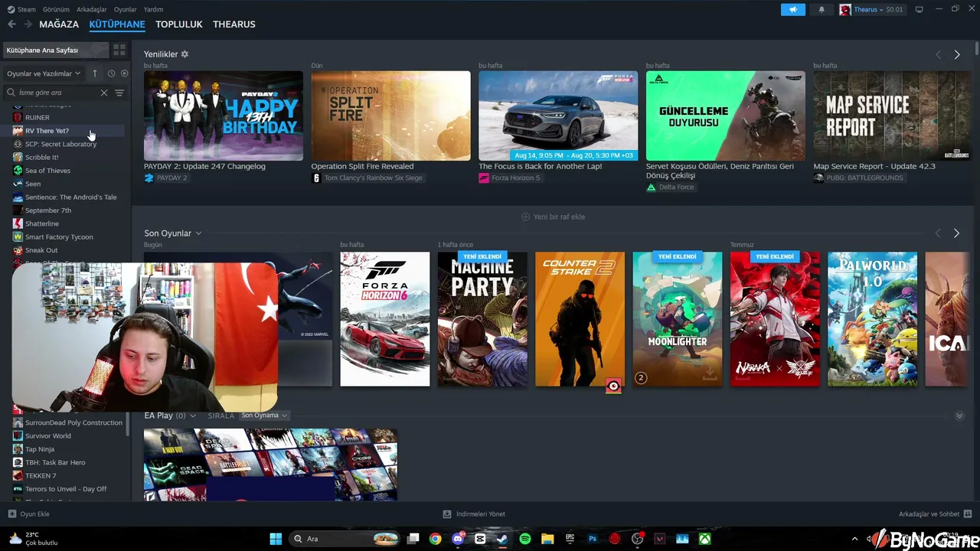
Task: Open the Oyunlar menu
Action: (x=126, y=9)
